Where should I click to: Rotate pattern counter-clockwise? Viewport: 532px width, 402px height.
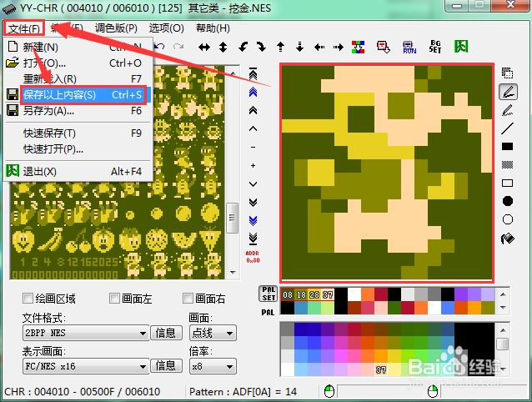click(243, 47)
